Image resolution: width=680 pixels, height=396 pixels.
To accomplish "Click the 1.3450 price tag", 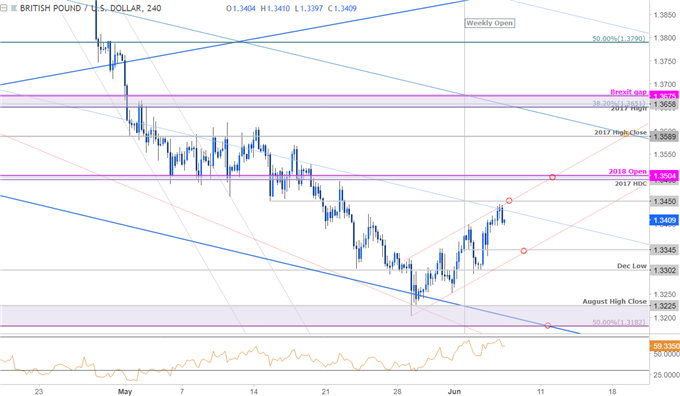I will (x=665, y=201).
